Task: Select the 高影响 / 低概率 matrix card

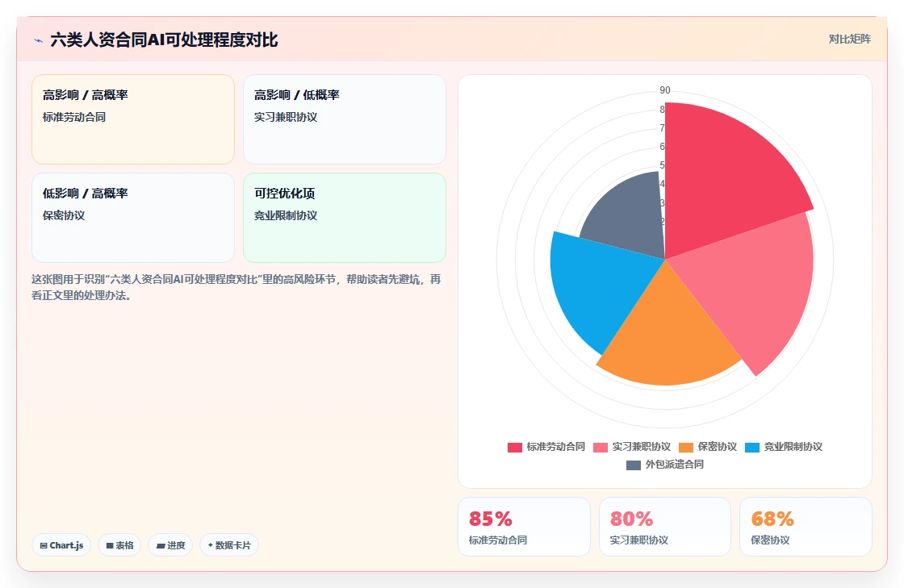Action: coord(344,119)
